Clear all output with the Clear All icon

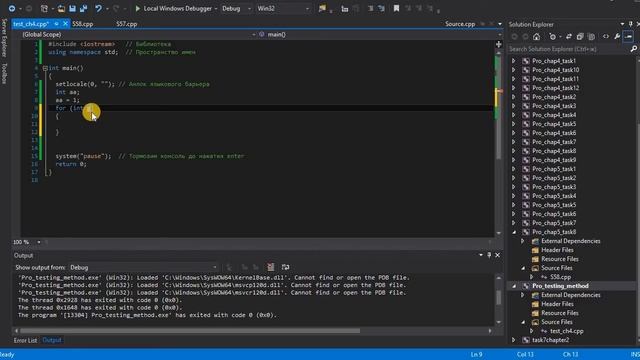(x=271, y=267)
